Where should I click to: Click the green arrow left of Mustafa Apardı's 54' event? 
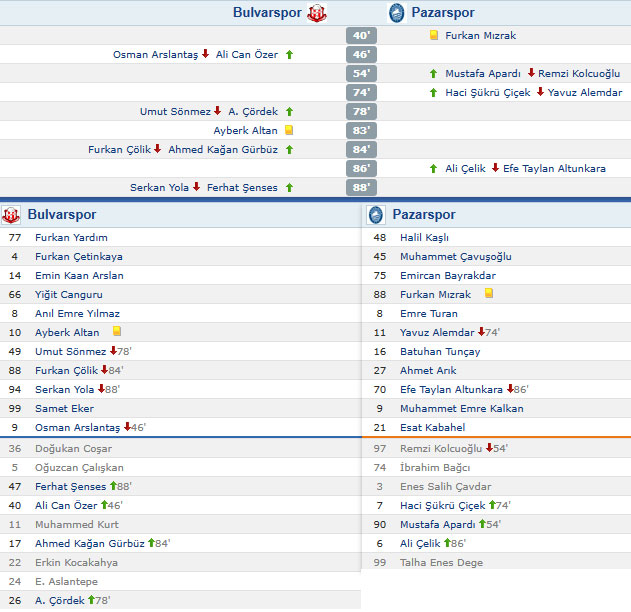coord(433,73)
